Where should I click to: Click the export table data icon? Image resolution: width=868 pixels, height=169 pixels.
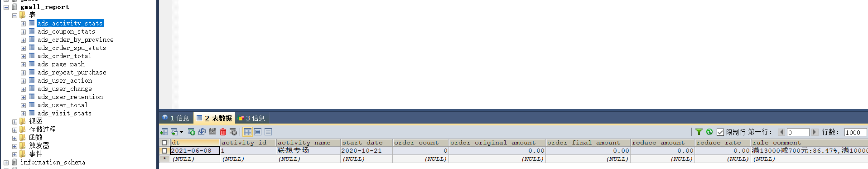(x=164, y=132)
